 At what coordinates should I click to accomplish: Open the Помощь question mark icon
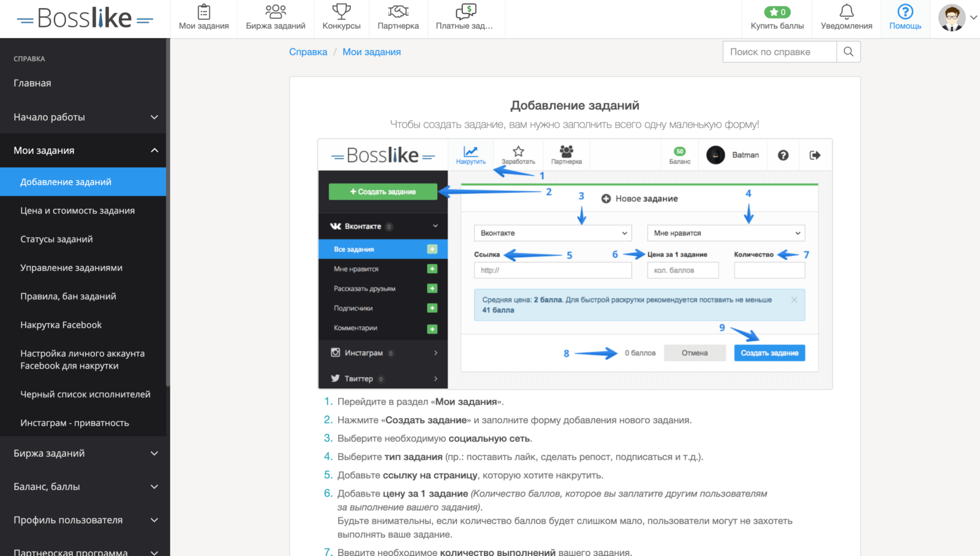click(905, 12)
